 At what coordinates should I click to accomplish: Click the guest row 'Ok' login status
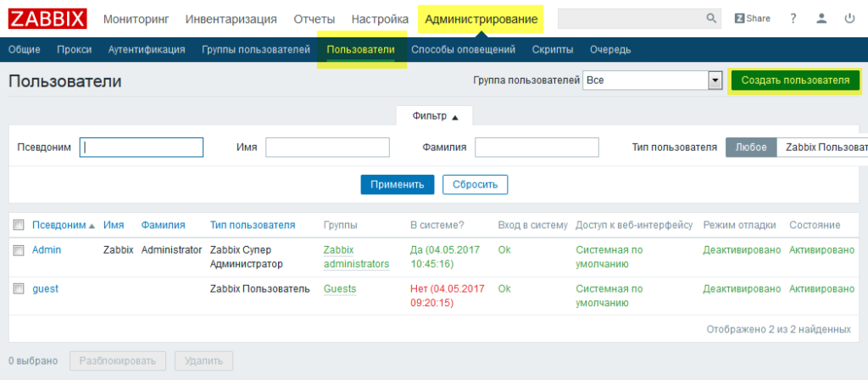[504, 288]
